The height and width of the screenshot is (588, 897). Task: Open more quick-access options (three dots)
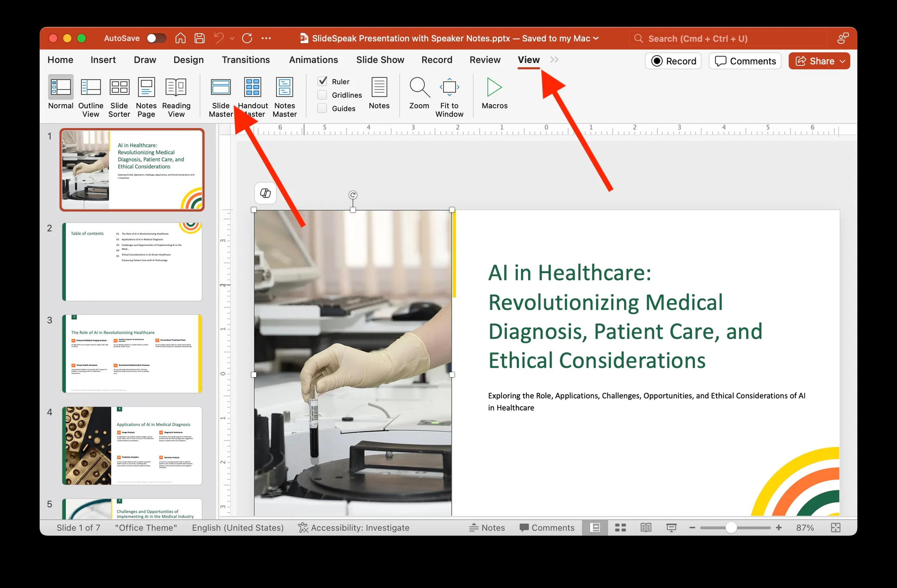pyautogui.click(x=266, y=38)
